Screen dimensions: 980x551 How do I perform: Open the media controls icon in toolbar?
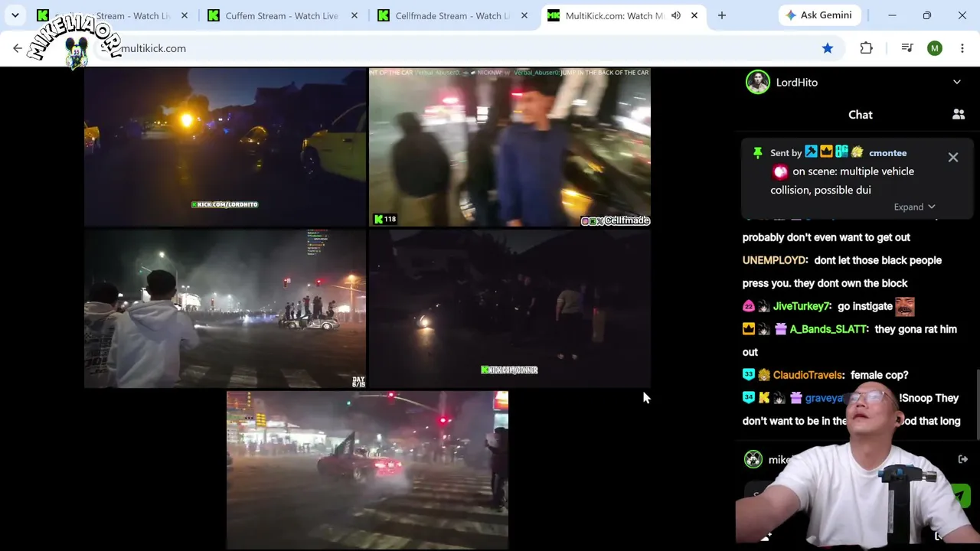[907, 48]
